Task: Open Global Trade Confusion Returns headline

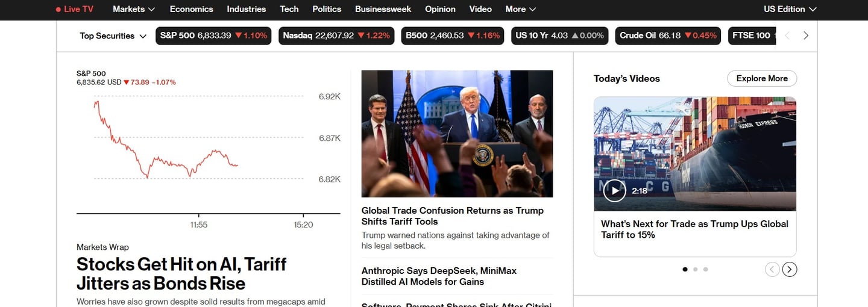Action: 452,216
